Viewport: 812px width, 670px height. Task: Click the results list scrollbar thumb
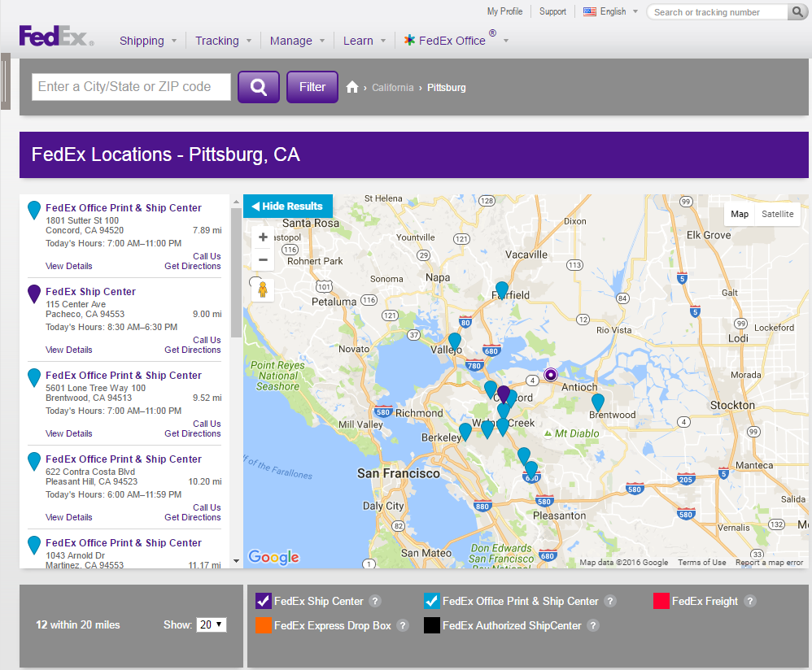pyautogui.click(x=236, y=272)
